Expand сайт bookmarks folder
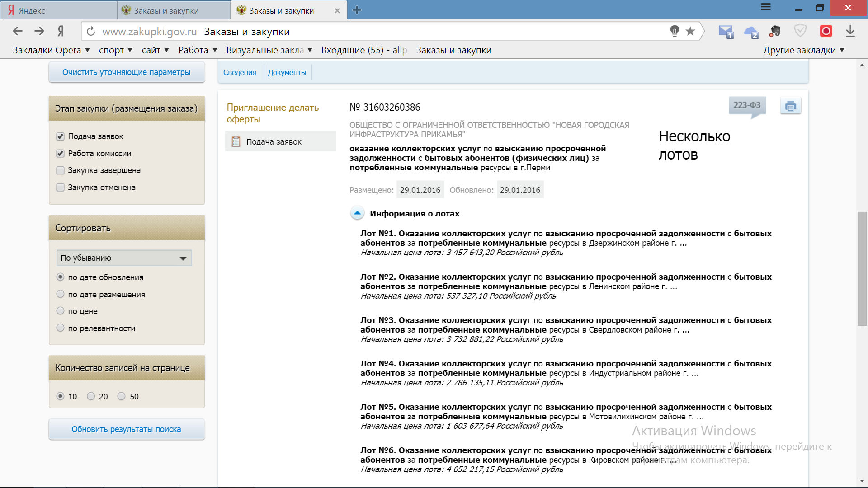 point(155,50)
